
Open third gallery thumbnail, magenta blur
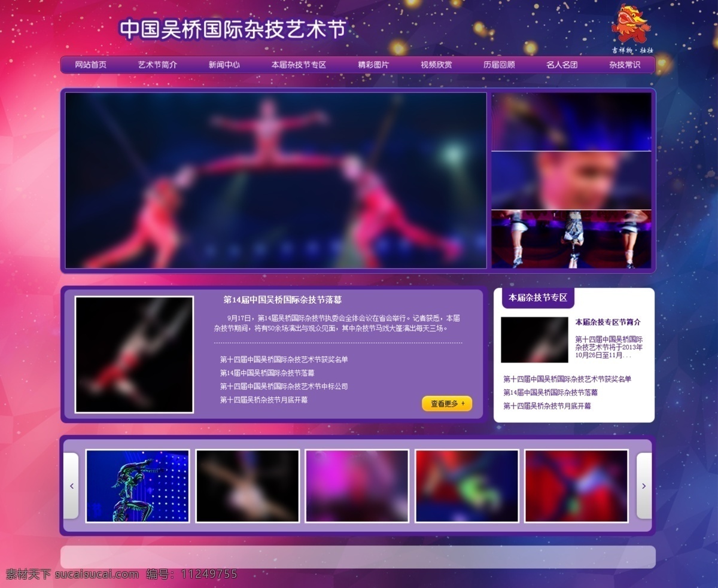357,486
